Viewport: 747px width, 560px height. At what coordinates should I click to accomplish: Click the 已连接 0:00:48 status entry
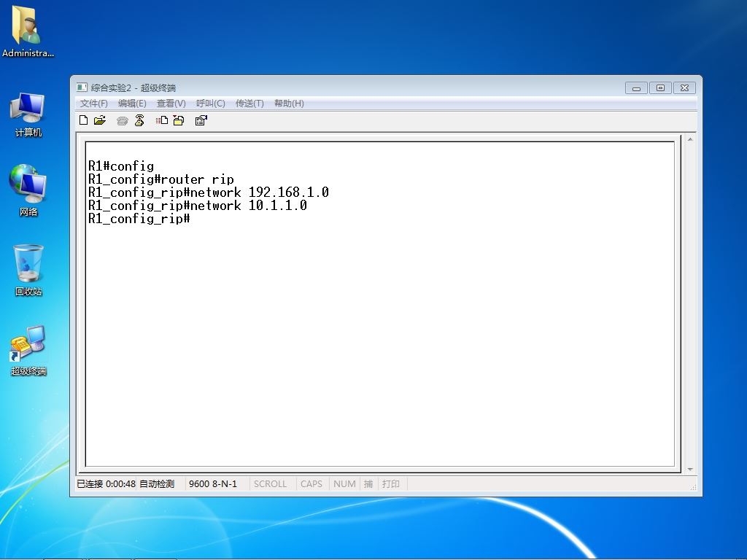(x=107, y=484)
